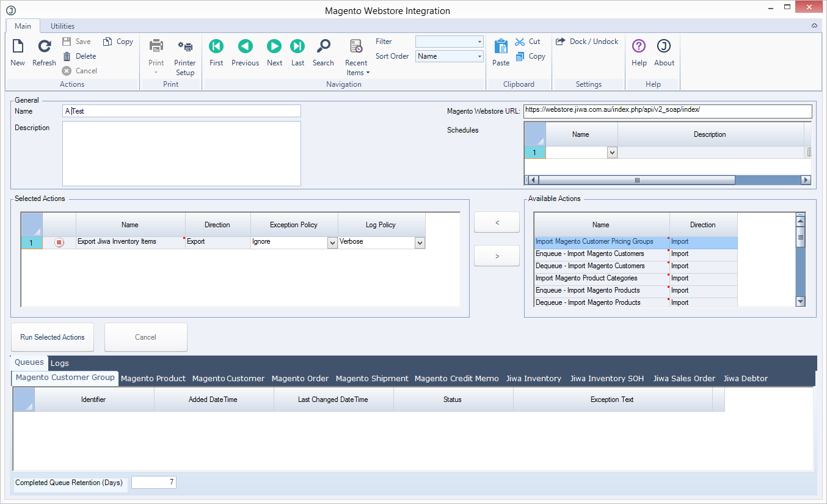Go to the First record
Viewport: 827px width, 504px height.
(216, 47)
